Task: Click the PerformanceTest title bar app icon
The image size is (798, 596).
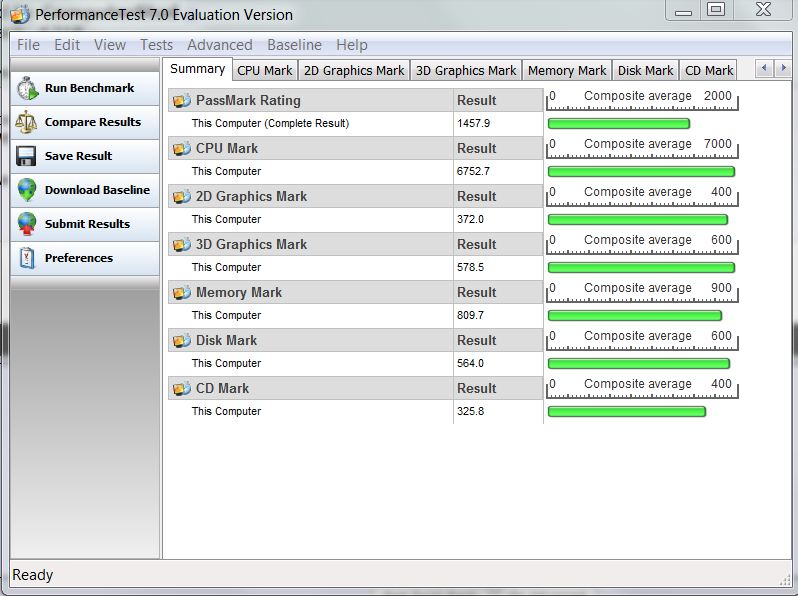Action: [19, 15]
